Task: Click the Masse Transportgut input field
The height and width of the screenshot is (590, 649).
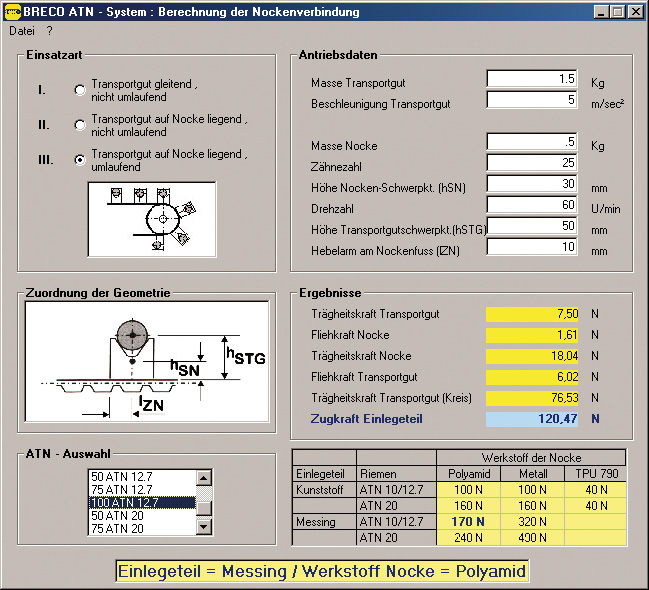Action: click(x=532, y=79)
